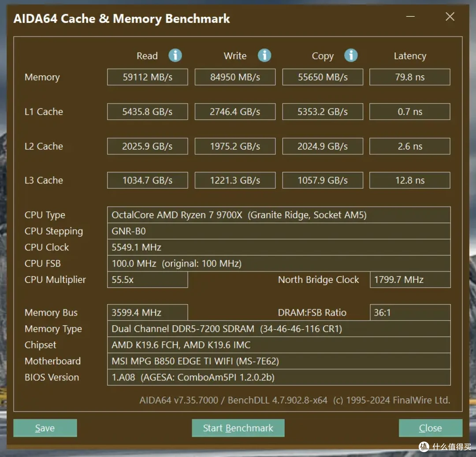Click L3 Cache copy value 1057.9 GB/s
Image resolution: width=476 pixels, height=457 pixels.
tap(323, 180)
